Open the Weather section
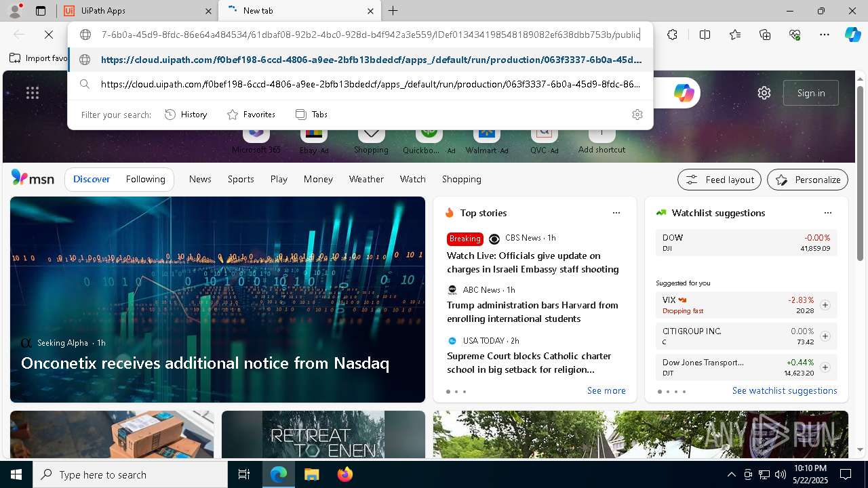 click(366, 179)
